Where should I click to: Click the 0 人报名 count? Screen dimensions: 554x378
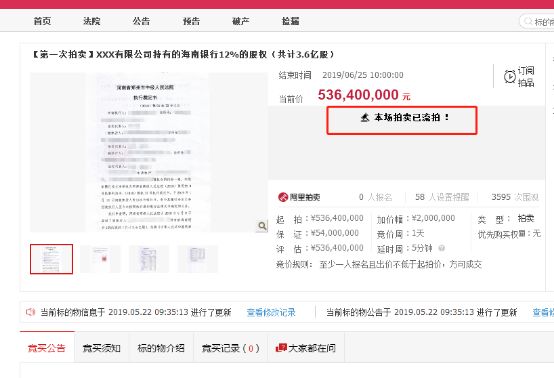(375, 197)
